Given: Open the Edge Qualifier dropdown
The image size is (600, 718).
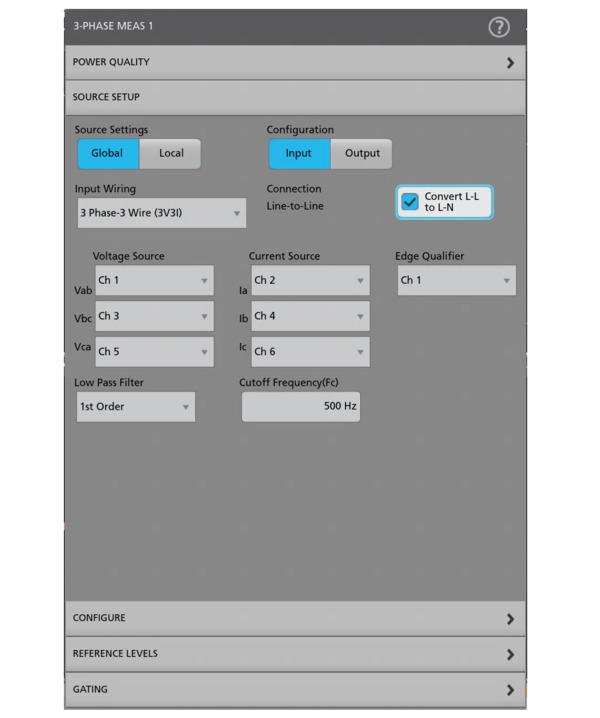Looking at the screenshot, I should [456, 281].
